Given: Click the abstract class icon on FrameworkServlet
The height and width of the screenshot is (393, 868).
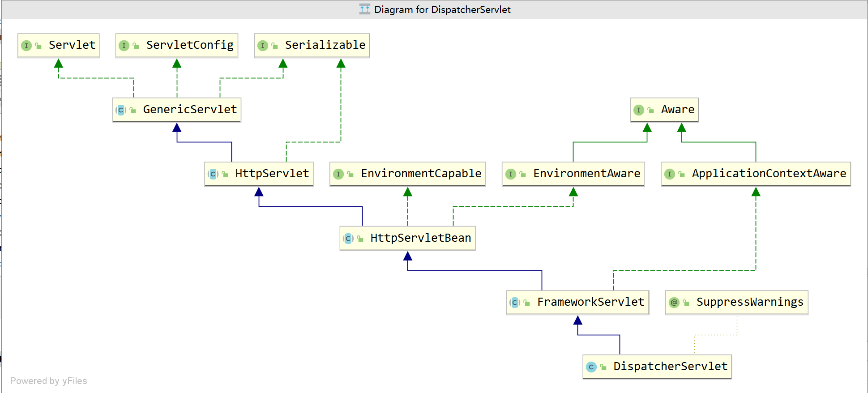Looking at the screenshot, I should (x=515, y=303).
